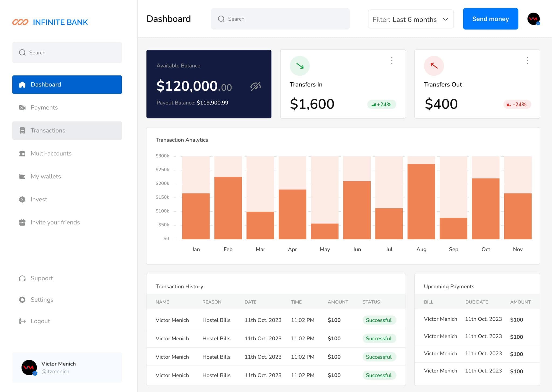Click the Invest badge icon

coord(22,199)
